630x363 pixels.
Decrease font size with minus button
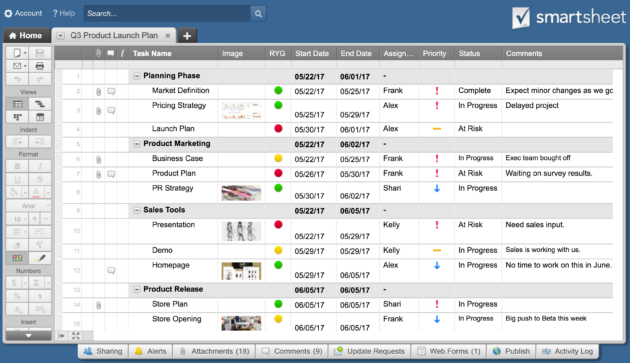click(46, 219)
